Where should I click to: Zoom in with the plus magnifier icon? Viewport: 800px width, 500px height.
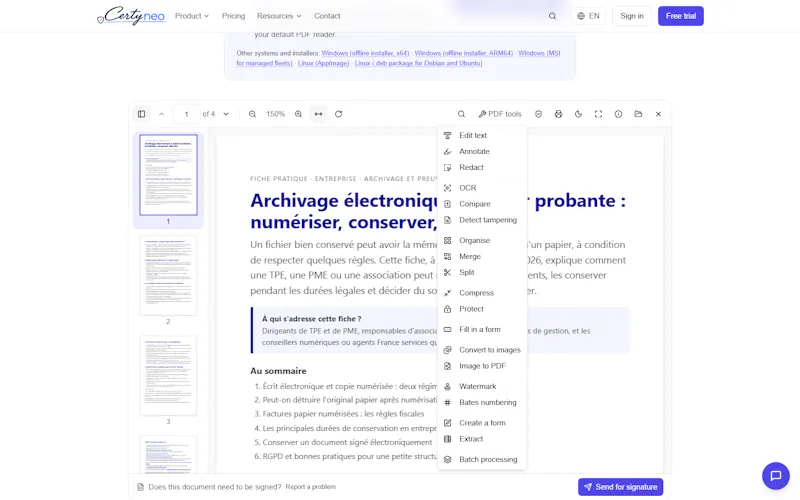coord(298,114)
